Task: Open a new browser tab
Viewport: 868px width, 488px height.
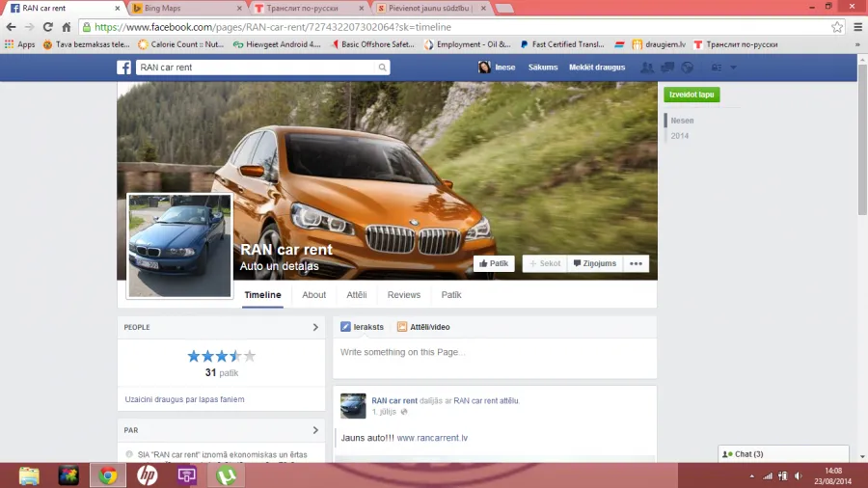Action: click(504, 9)
